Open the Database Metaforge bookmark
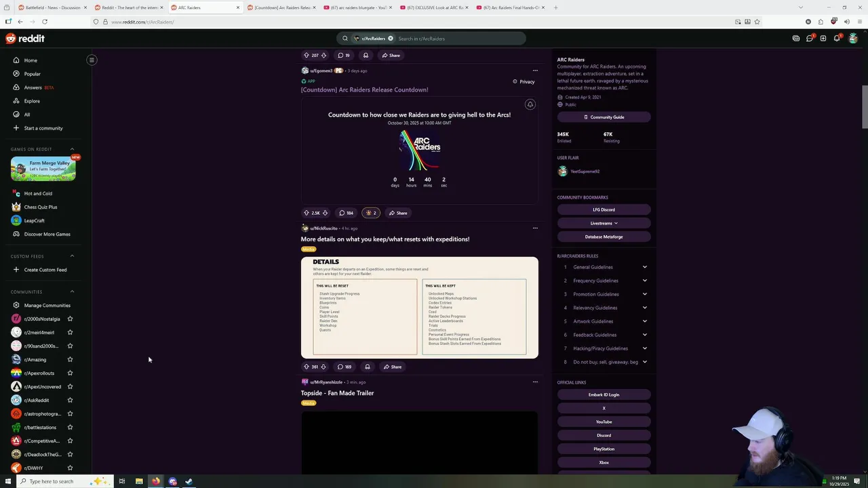Image resolution: width=868 pixels, height=488 pixels. pos(604,237)
